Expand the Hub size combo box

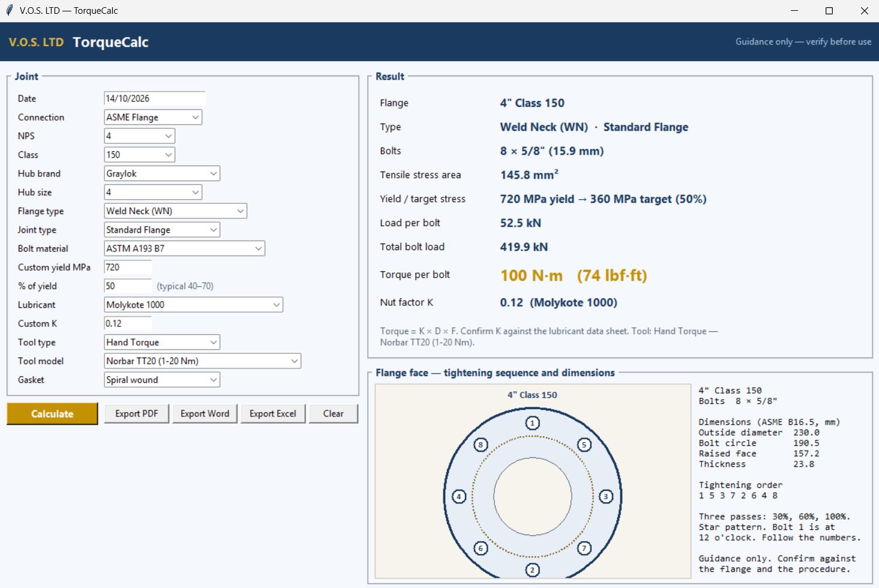coord(153,192)
